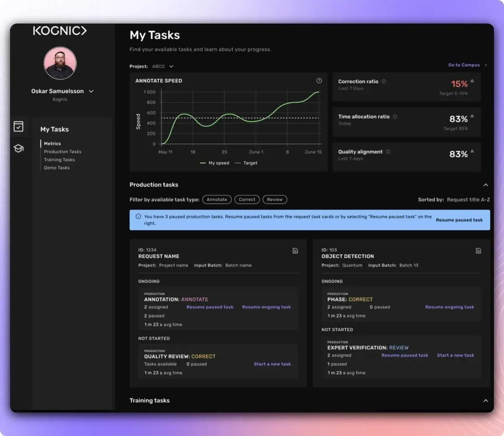Click Time allocation ratio info icon
The width and height of the screenshot is (504, 436).
coord(395,117)
